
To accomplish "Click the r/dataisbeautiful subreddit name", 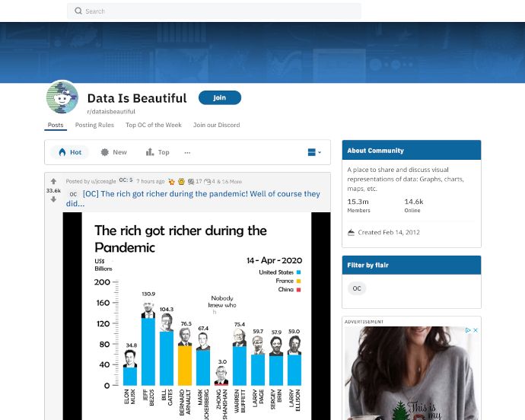I will [x=111, y=112].
